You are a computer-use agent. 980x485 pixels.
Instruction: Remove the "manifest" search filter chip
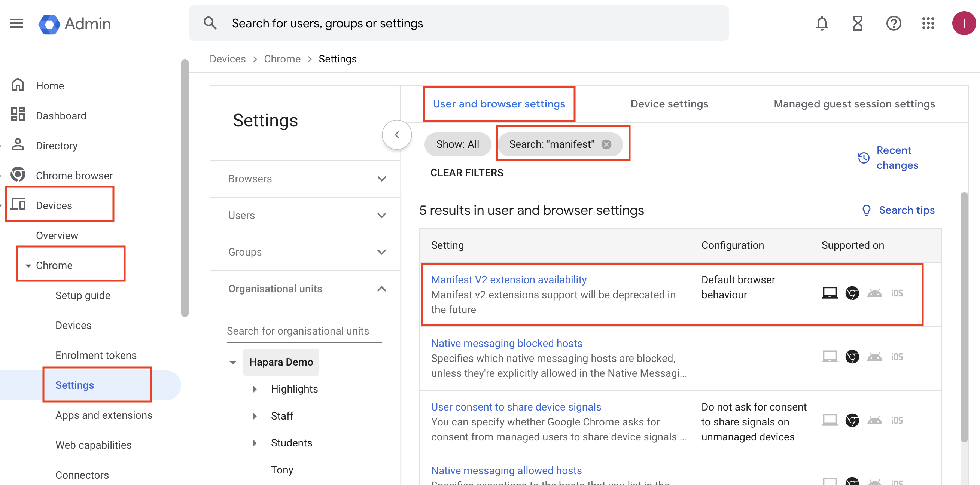coord(606,144)
